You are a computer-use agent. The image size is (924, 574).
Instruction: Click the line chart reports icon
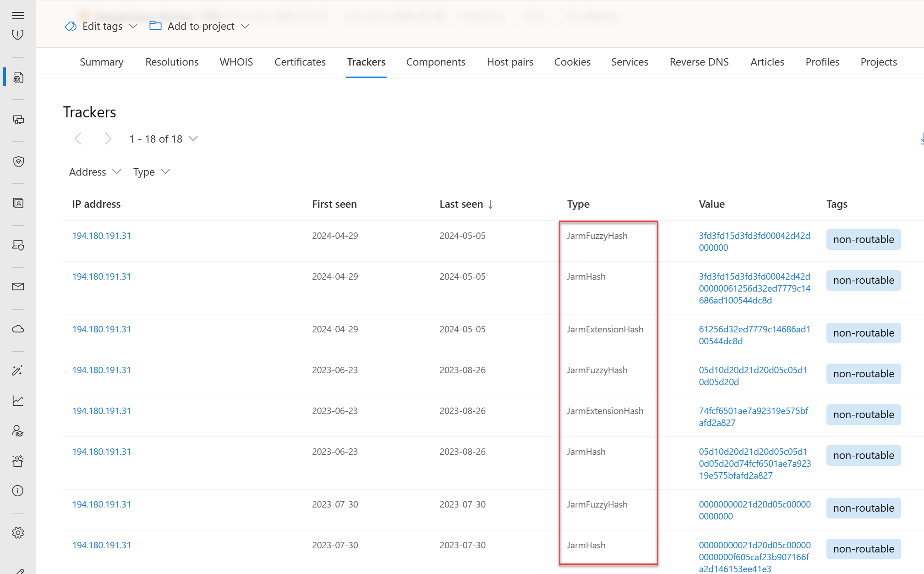(18, 401)
